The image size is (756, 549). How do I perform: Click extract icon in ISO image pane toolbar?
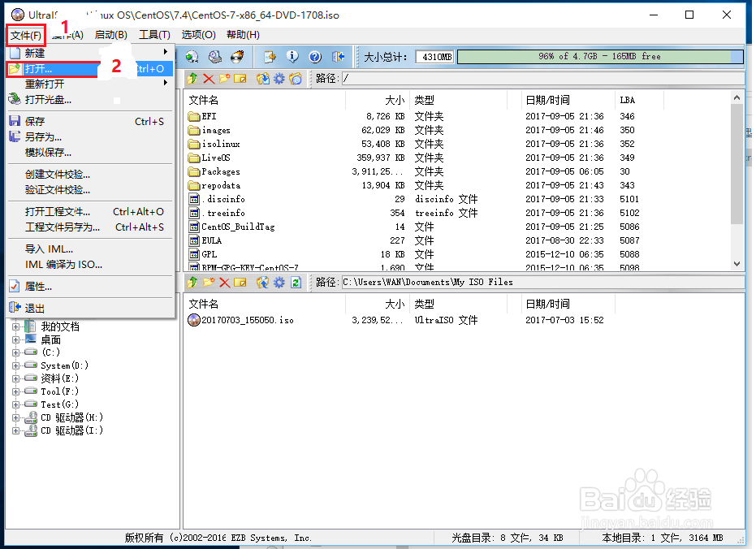tap(263, 79)
